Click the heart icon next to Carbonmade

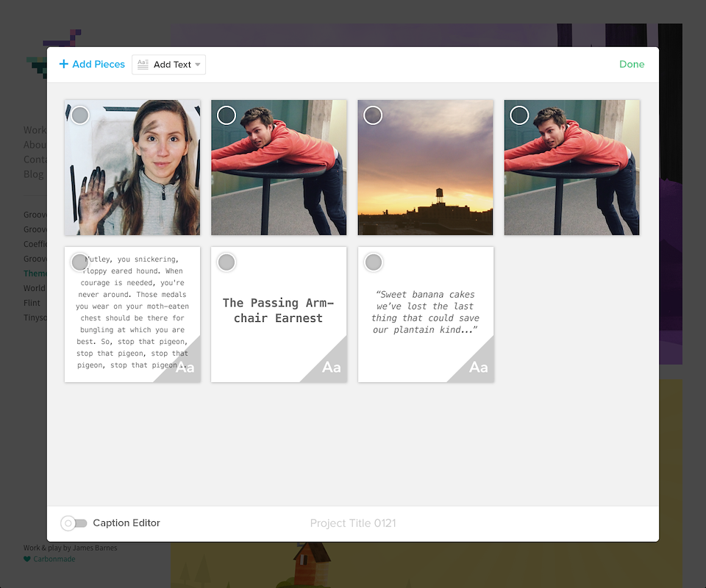(27, 559)
